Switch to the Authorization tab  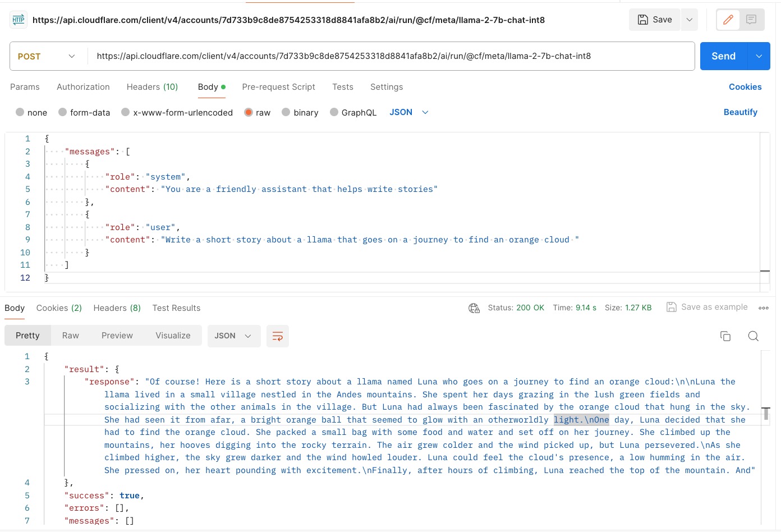pos(82,87)
